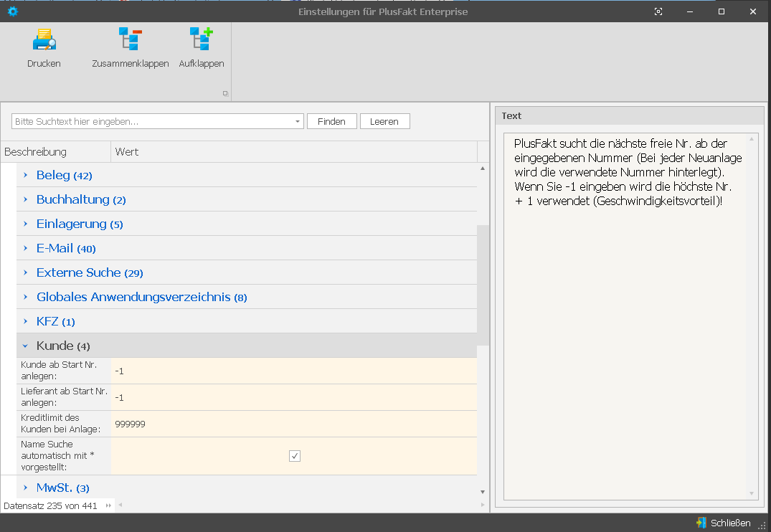Sort by Wert column header

click(x=294, y=152)
